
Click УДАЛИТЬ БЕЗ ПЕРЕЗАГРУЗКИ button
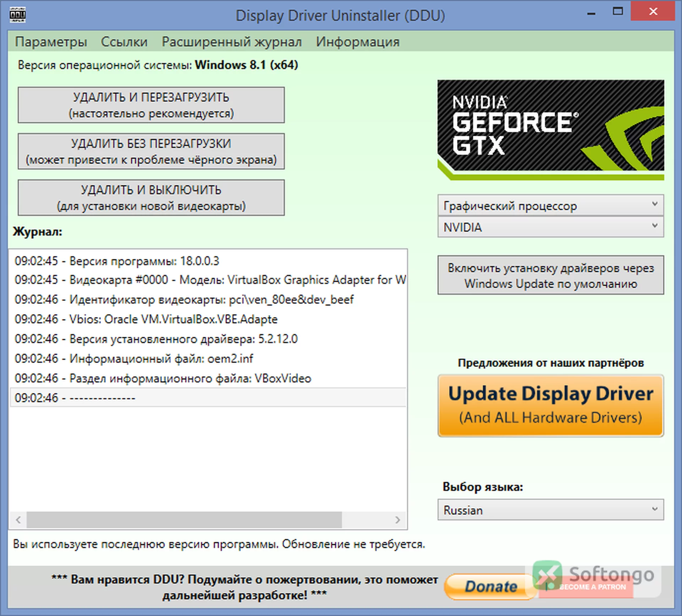(x=151, y=151)
